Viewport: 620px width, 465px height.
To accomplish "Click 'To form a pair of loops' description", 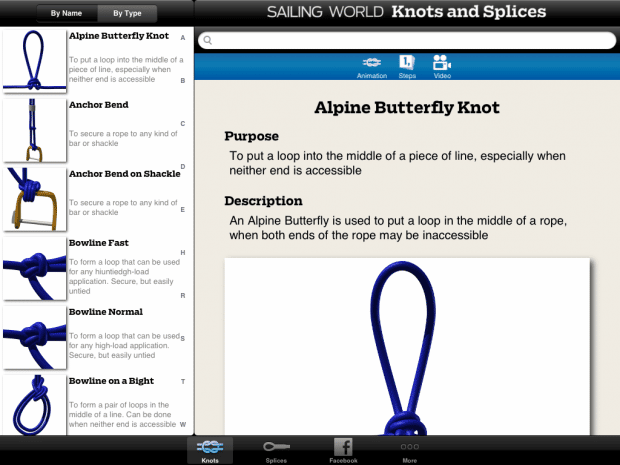I will 122,414.
